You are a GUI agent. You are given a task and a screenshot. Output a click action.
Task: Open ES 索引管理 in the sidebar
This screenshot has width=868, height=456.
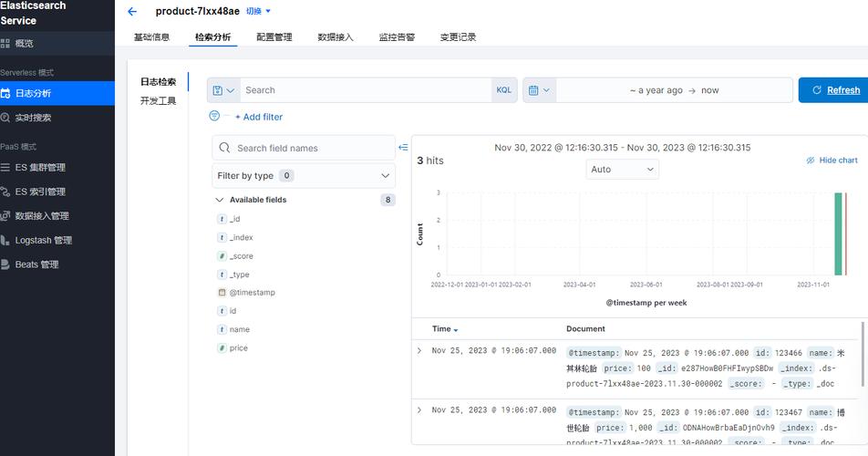coord(57,192)
